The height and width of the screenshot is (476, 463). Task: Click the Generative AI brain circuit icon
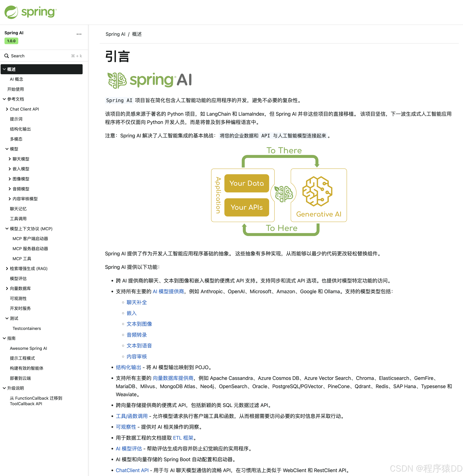(317, 191)
